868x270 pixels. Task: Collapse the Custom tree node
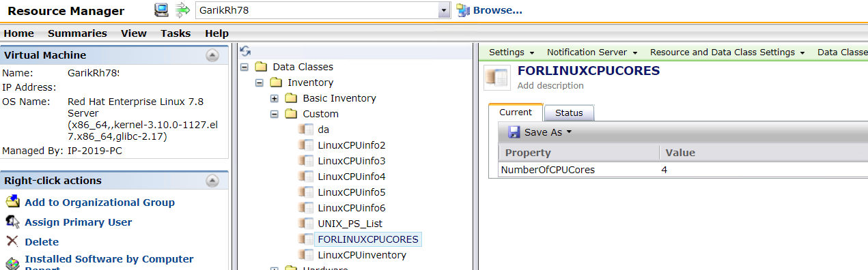(275, 114)
